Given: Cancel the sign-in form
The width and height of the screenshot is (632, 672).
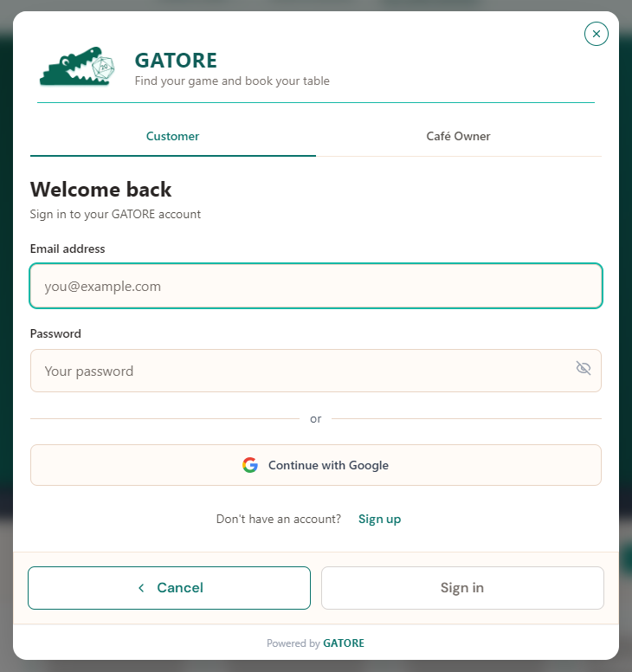Looking at the screenshot, I should tap(169, 588).
